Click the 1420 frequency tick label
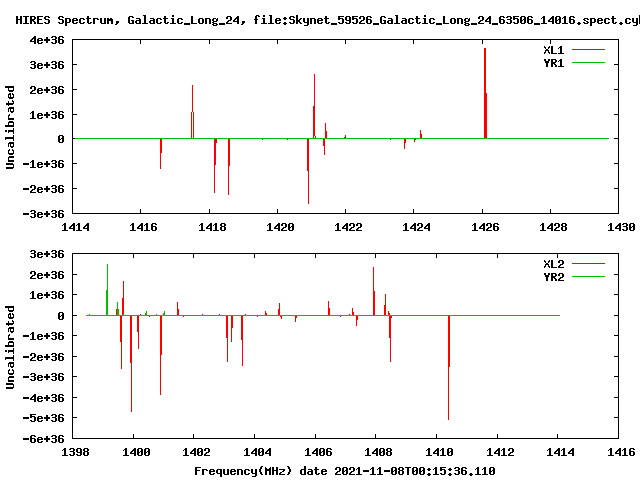This screenshot has width=640, height=480. tap(280, 227)
